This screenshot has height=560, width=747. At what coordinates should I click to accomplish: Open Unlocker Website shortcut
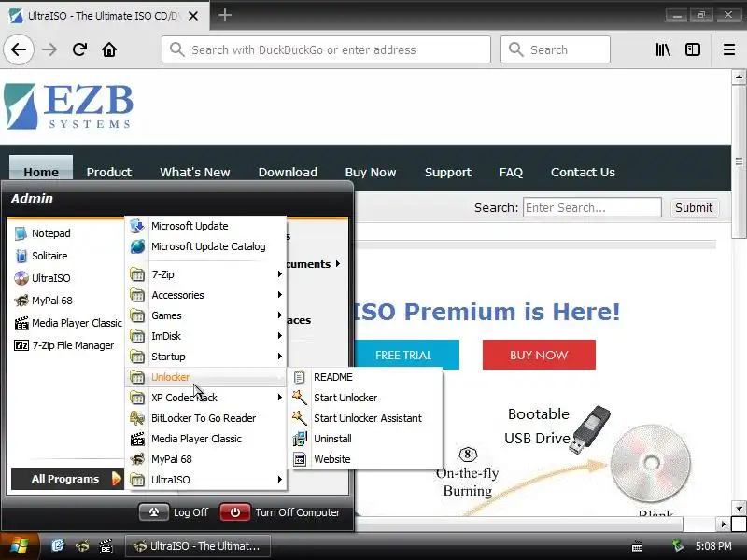point(366,459)
